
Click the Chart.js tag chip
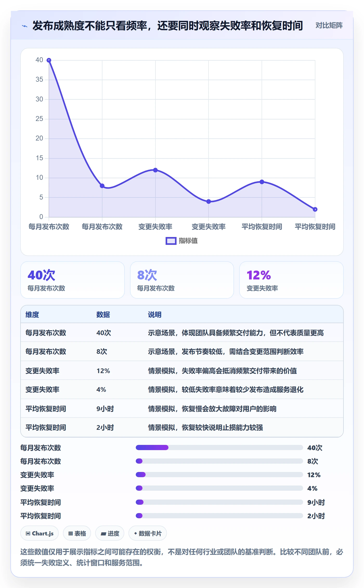click(40, 533)
